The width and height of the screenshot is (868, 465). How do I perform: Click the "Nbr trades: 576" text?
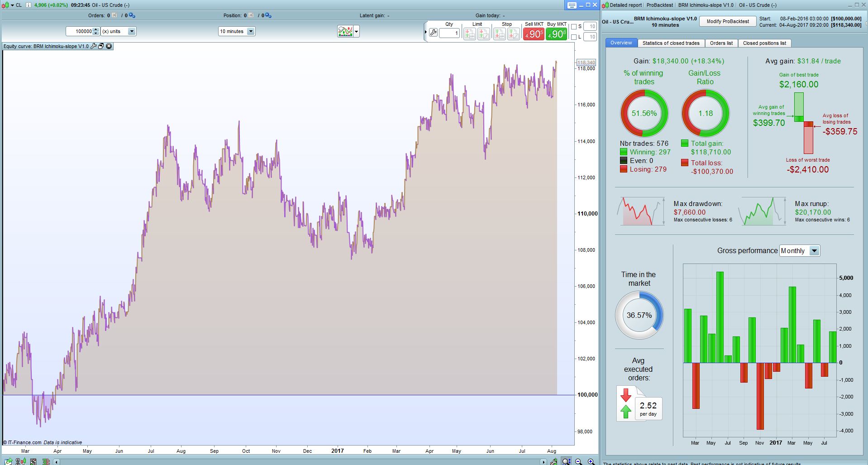coord(644,144)
